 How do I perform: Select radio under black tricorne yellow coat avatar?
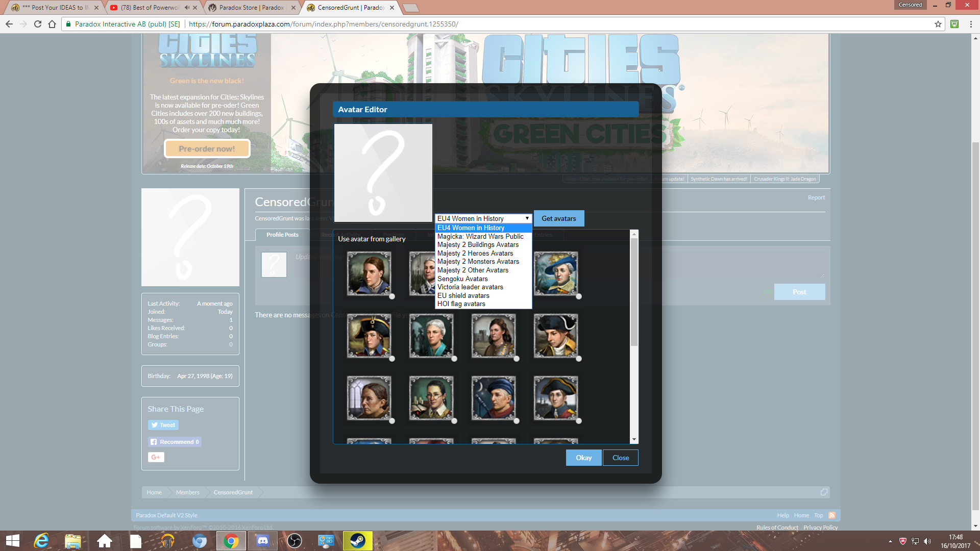[579, 359]
